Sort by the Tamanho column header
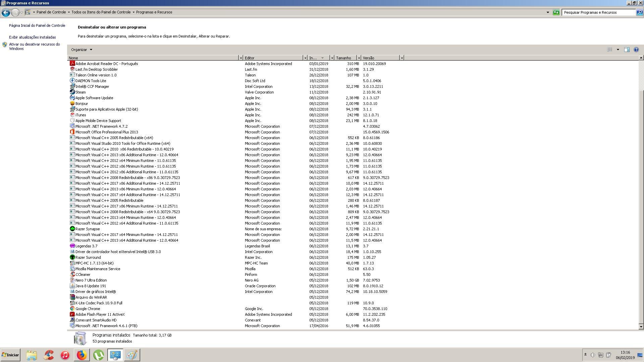The height and width of the screenshot is (362, 644). coord(345,58)
